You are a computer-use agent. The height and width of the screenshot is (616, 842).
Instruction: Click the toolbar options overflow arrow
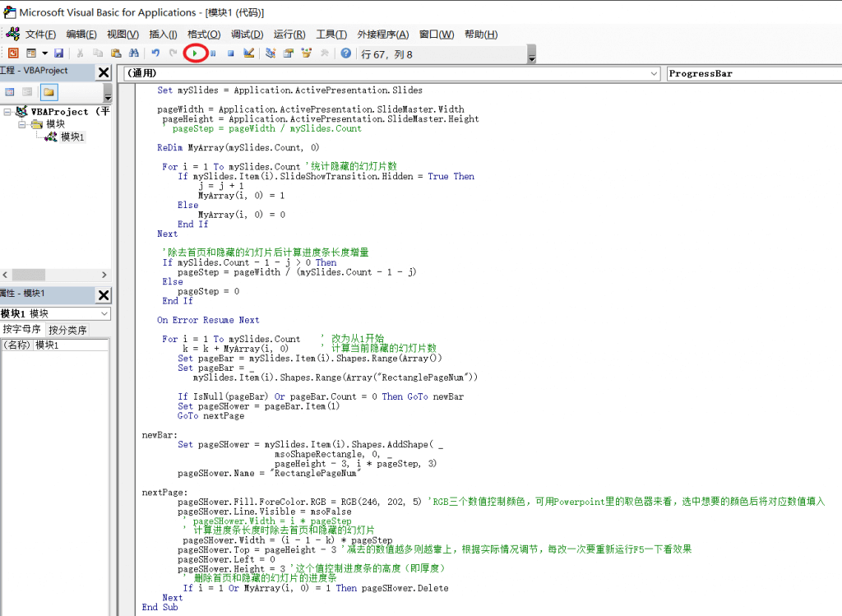(x=532, y=54)
